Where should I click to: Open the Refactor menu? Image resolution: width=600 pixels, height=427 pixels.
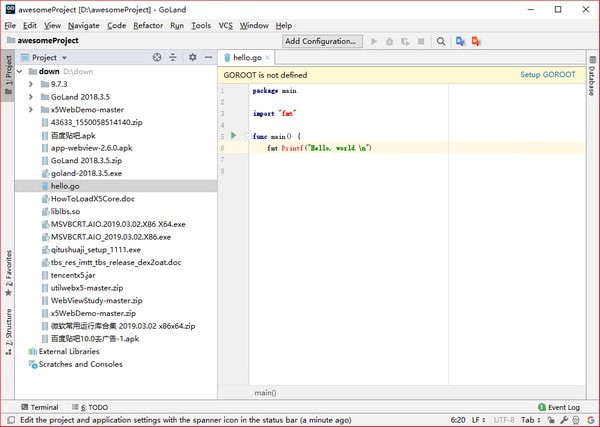pyautogui.click(x=148, y=25)
